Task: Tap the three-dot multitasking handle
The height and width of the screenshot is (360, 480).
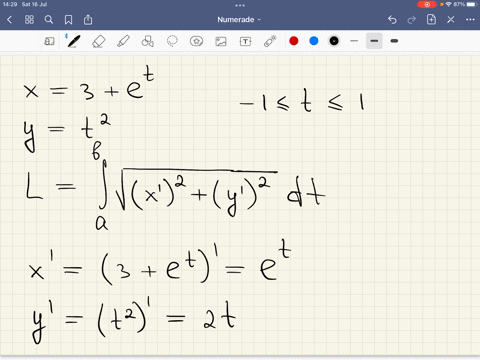Action: pos(240,5)
